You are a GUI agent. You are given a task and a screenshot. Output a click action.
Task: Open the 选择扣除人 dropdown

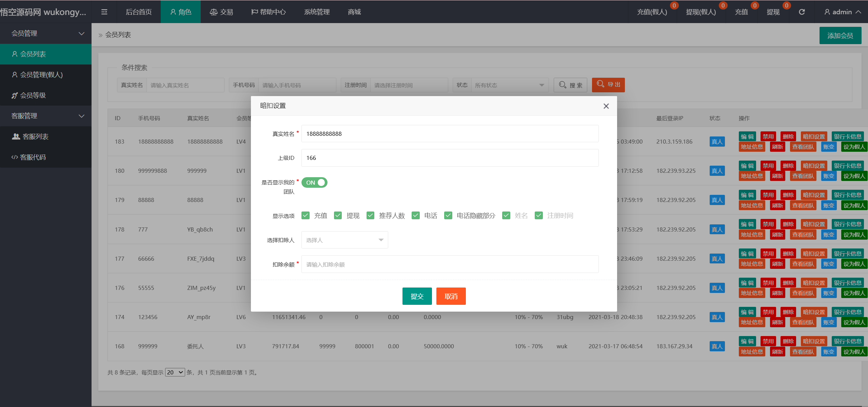coord(344,240)
